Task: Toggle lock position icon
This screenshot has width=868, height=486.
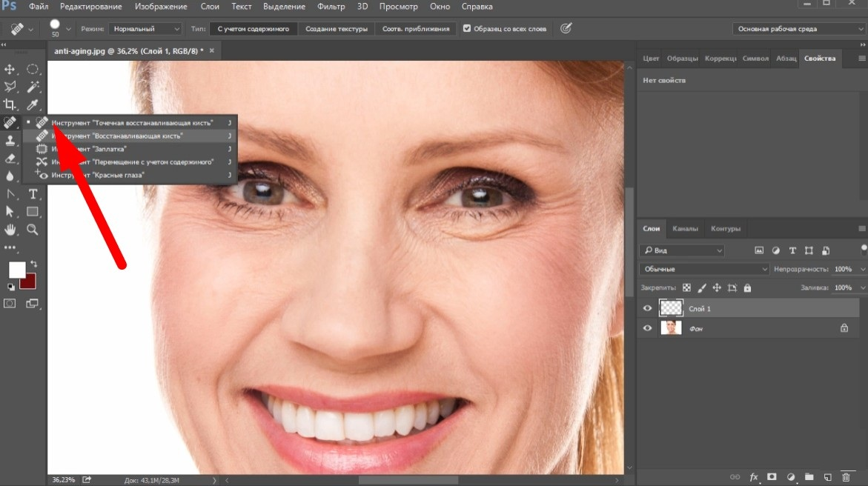Action: [x=717, y=288]
